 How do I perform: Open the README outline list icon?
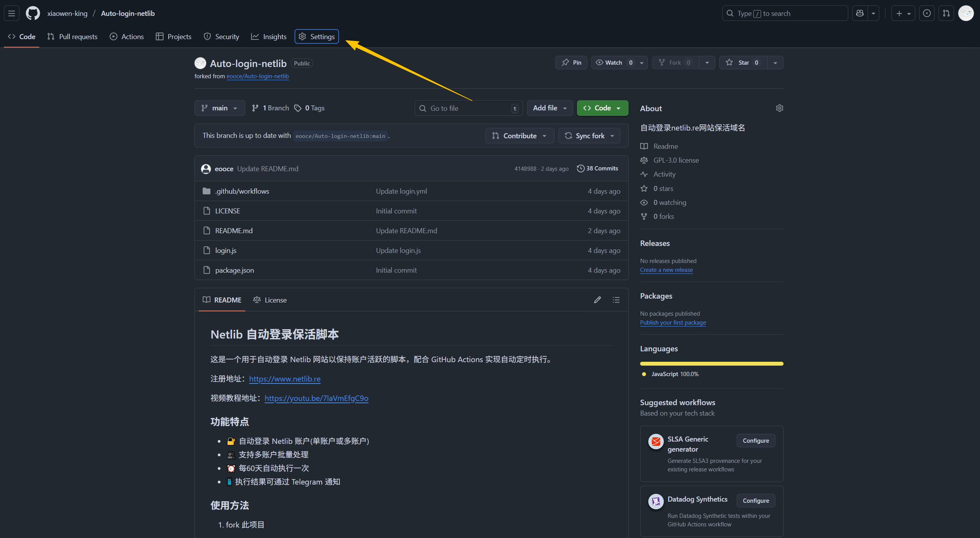tap(616, 300)
